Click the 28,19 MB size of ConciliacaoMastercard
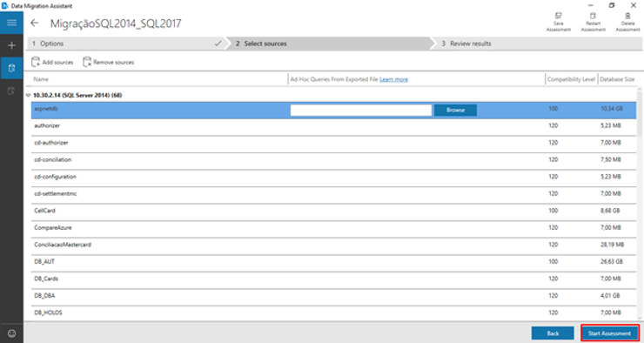 612,245
